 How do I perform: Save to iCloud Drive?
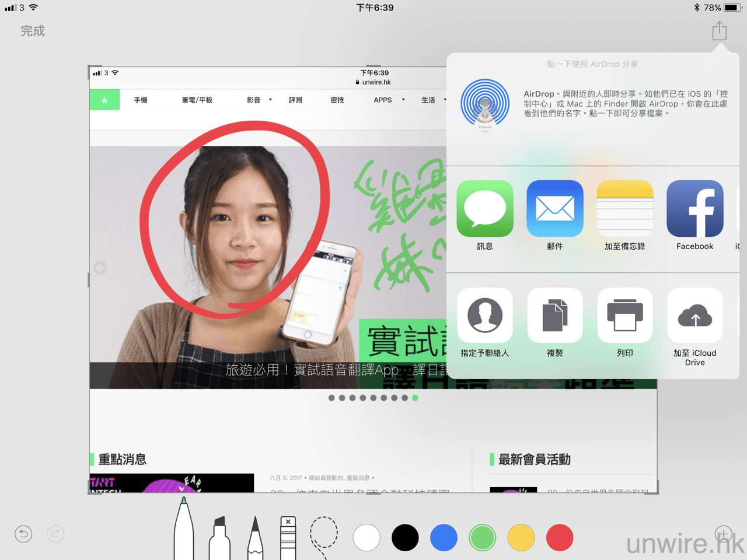click(694, 316)
